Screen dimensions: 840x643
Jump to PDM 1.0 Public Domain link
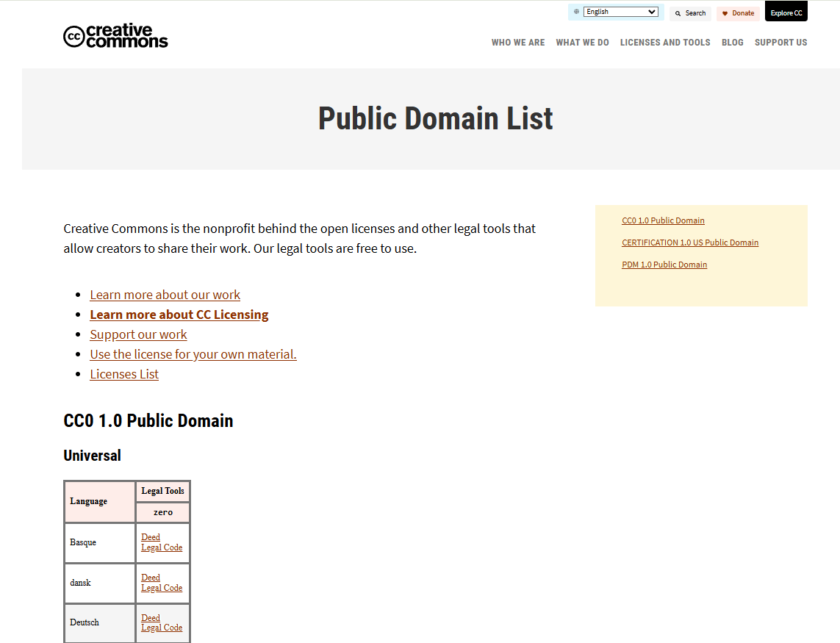click(x=664, y=264)
